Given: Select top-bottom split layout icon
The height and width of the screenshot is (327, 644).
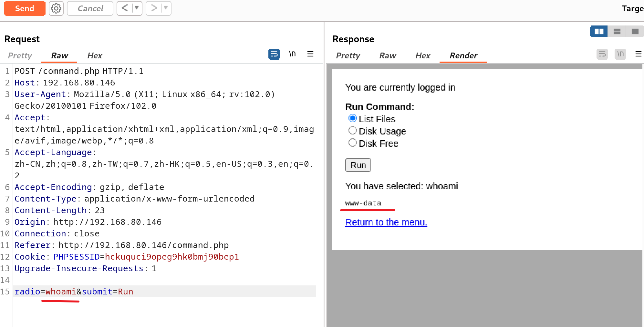Looking at the screenshot, I should click(617, 31).
